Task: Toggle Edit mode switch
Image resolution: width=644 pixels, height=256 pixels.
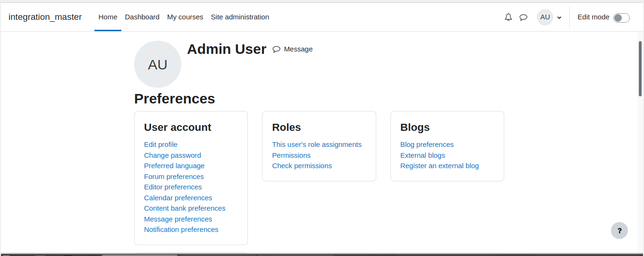Action: point(621,17)
